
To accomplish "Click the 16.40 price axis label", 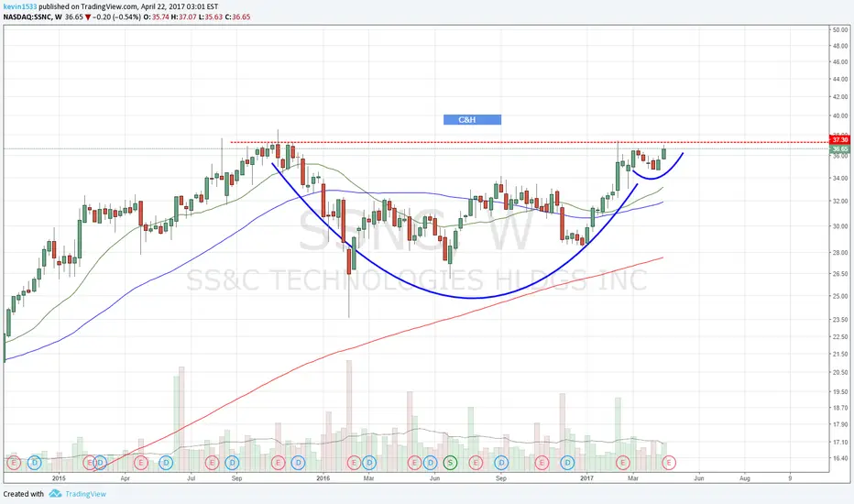I will click(x=840, y=459).
